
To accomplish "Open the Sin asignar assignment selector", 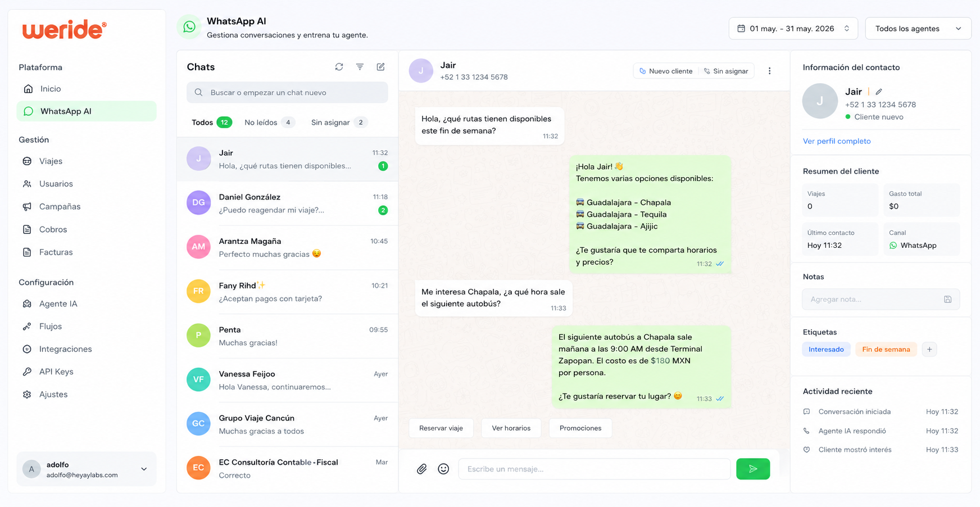I will [726, 71].
